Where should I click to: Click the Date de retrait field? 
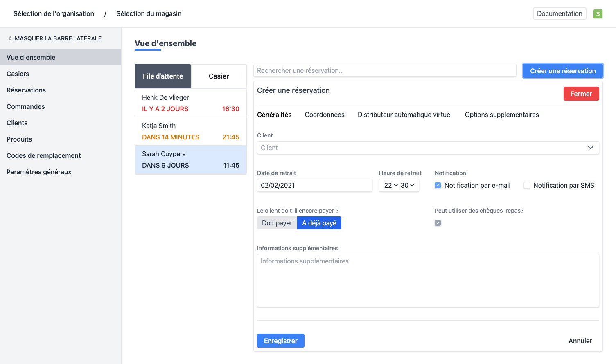(314, 185)
